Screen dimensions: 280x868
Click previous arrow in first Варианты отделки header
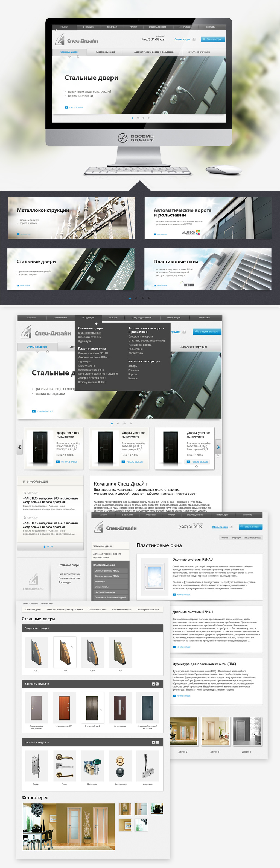[153, 684]
